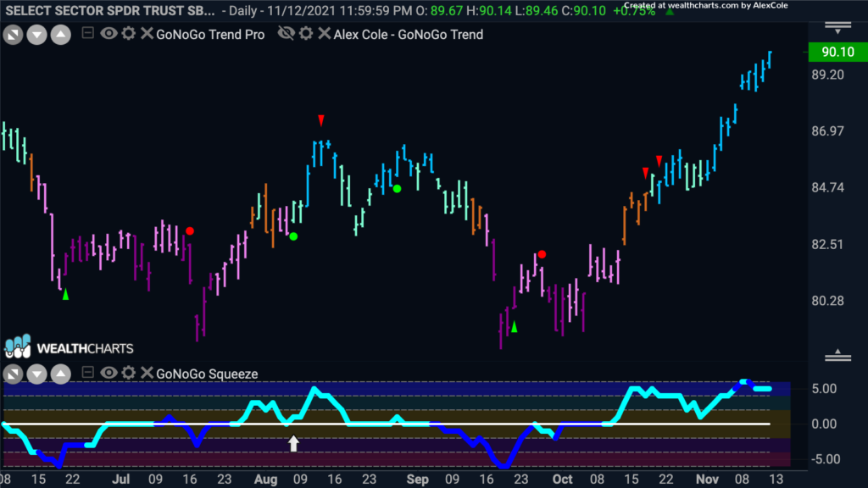
Task: Click the price-axis handle icon below 80.28
Action: pyautogui.click(x=838, y=355)
